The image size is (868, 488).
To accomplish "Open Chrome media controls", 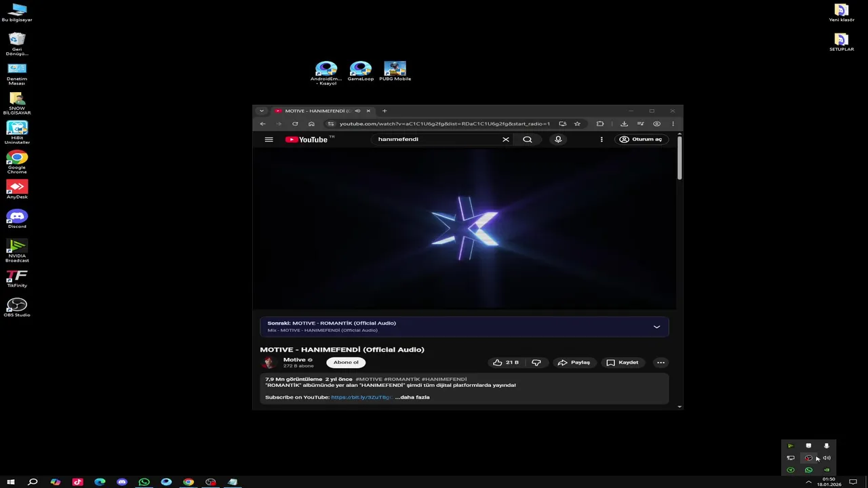I will (640, 124).
